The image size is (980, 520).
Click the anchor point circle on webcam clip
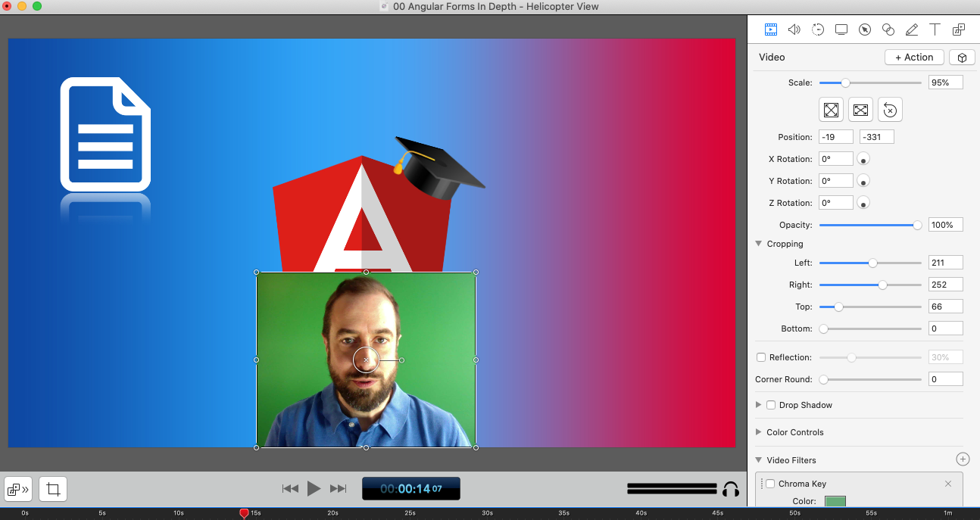[366, 360]
